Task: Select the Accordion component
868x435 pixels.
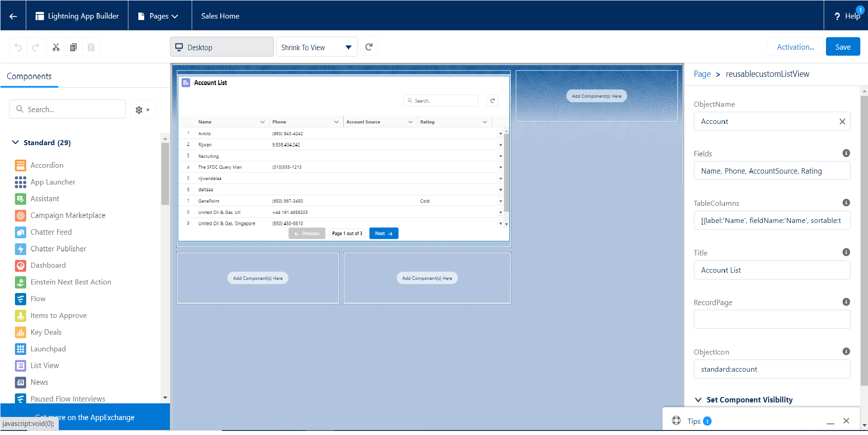Action: point(47,165)
